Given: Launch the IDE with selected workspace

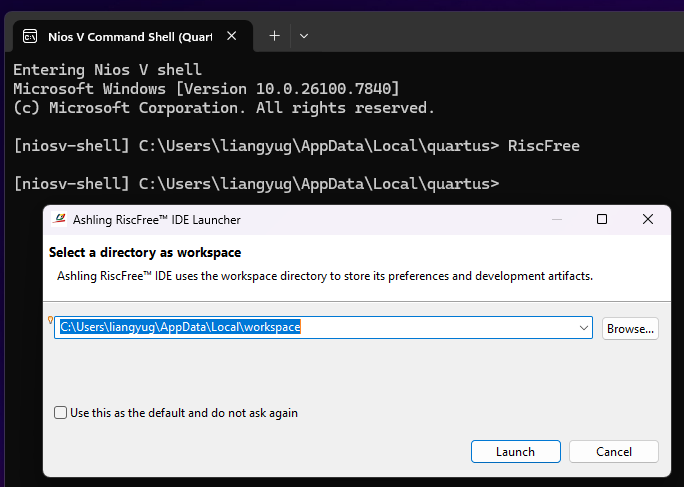Looking at the screenshot, I should [x=515, y=452].
